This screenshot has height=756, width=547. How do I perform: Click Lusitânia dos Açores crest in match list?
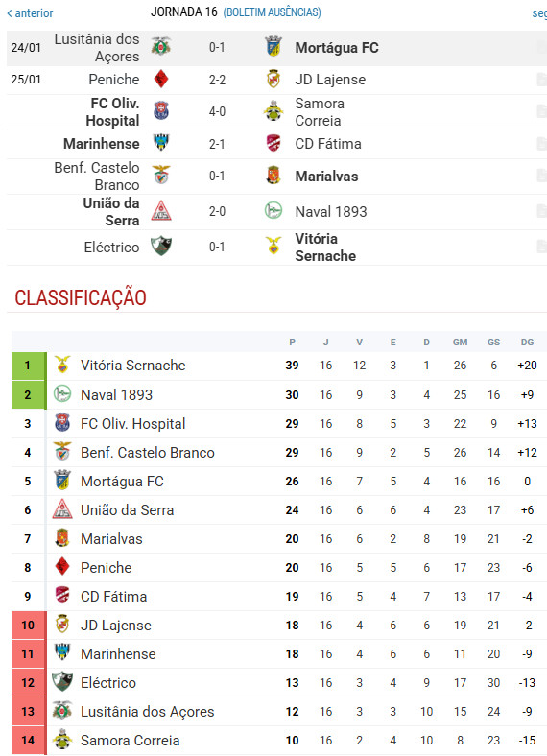point(160,47)
